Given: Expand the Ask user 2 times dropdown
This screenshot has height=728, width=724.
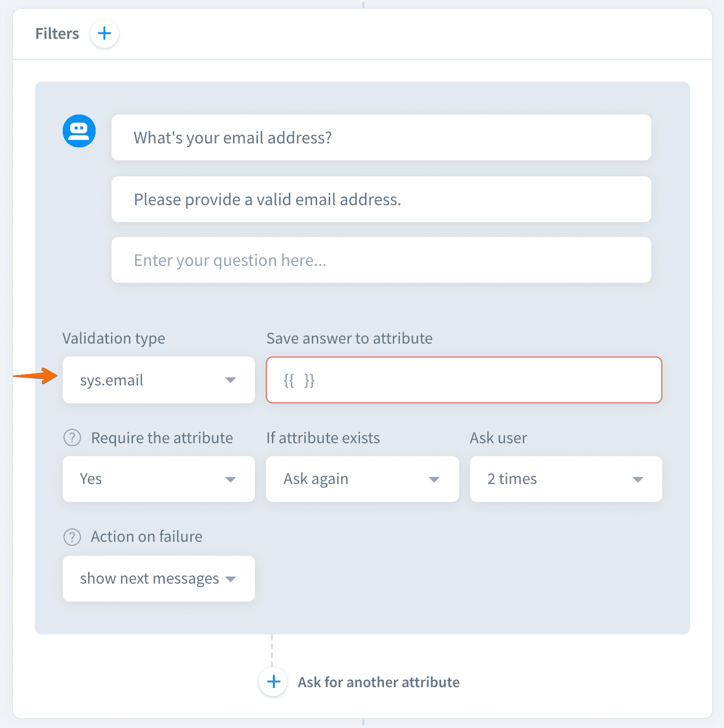Looking at the screenshot, I should [566, 479].
